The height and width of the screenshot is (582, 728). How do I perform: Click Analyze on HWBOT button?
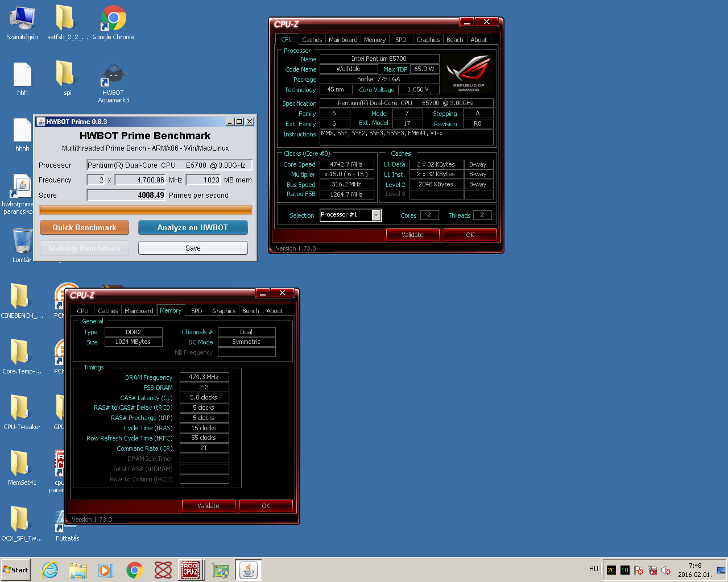click(x=193, y=227)
